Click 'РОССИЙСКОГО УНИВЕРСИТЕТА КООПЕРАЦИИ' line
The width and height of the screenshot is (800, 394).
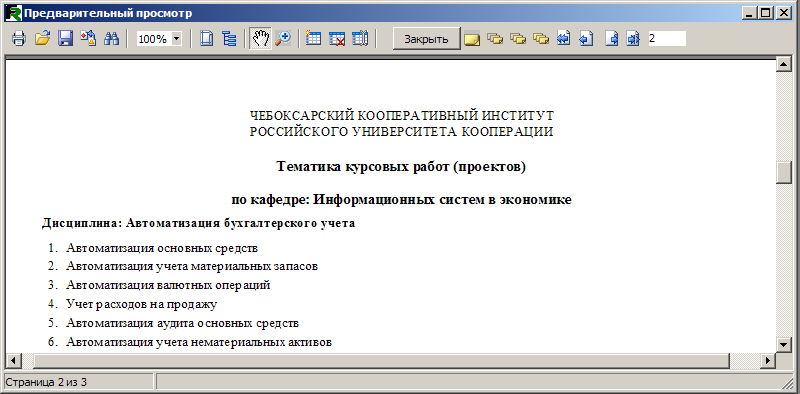pos(402,132)
